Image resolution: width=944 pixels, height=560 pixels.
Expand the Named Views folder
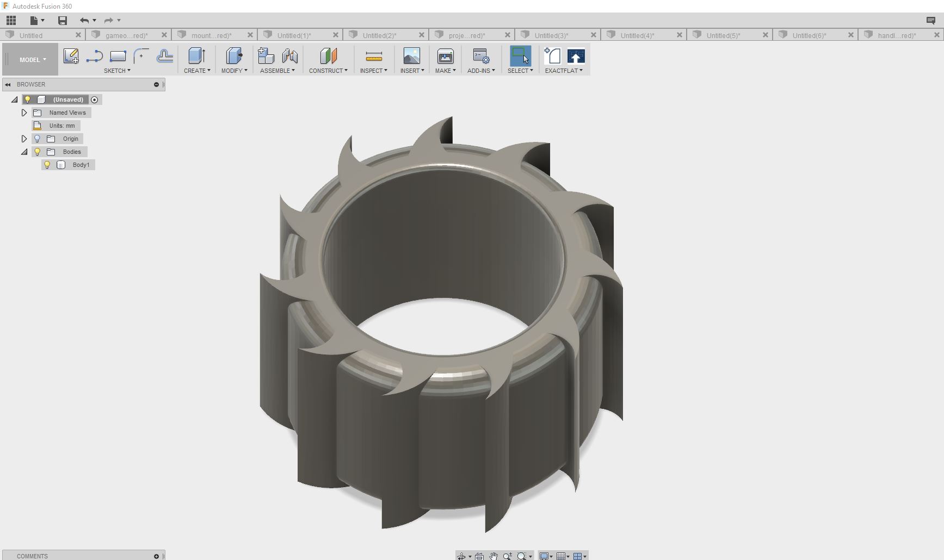(24, 113)
